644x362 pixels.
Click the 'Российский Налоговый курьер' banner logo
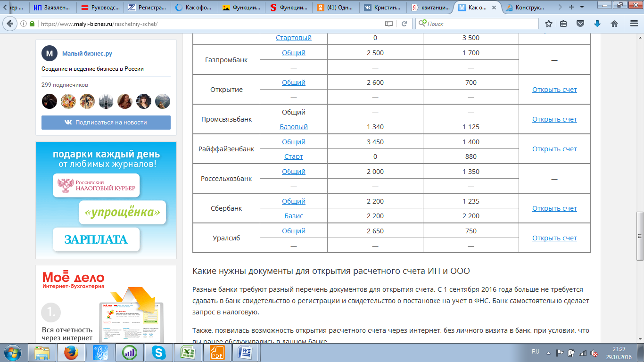(x=97, y=185)
